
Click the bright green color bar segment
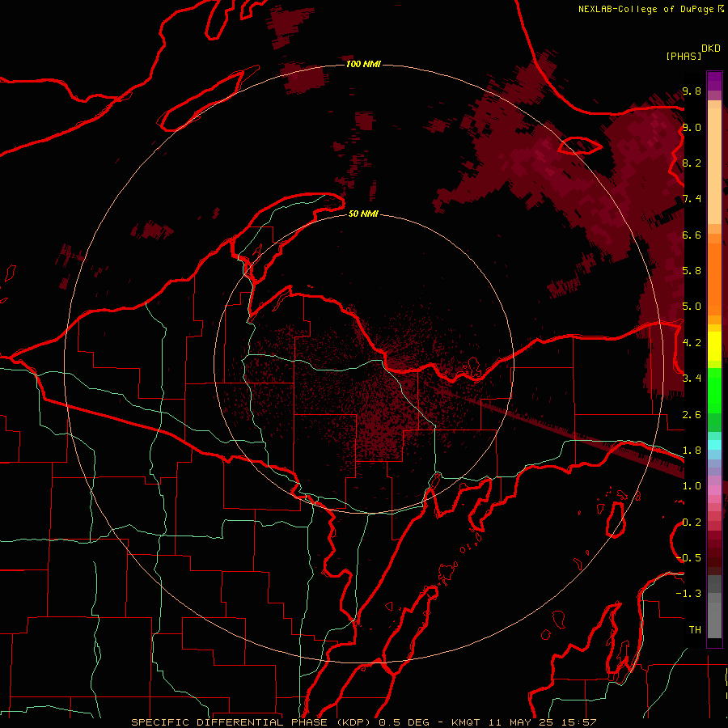714,391
